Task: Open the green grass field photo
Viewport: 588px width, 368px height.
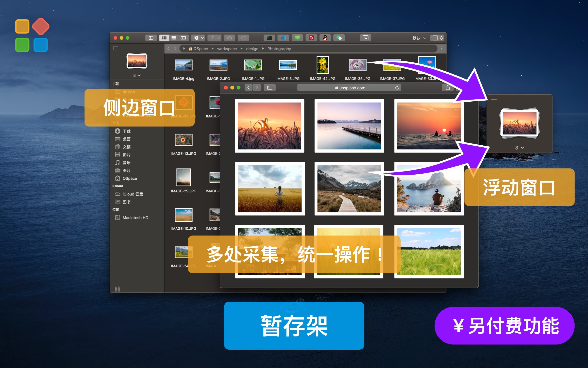Action: click(429, 252)
